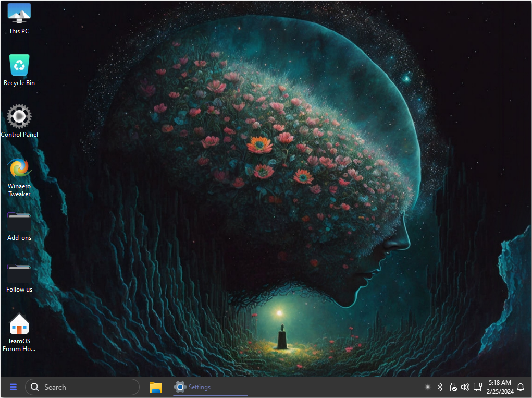Open File Explorer from the taskbar
532x398 pixels.
[x=155, y=387]
